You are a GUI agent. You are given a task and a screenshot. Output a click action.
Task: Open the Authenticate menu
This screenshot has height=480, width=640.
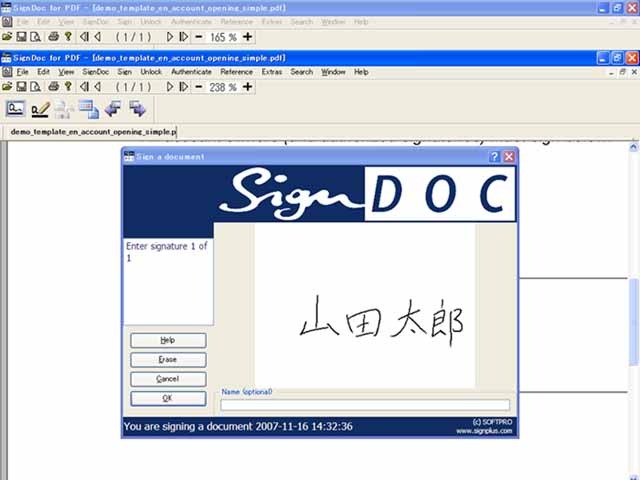191,72
